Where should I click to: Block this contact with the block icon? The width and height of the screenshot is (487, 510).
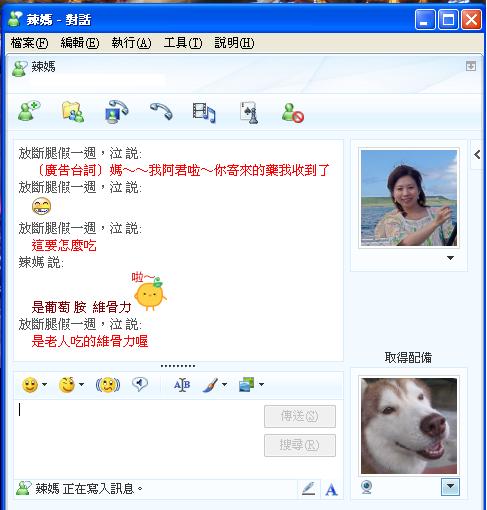[x=293, y=113]
